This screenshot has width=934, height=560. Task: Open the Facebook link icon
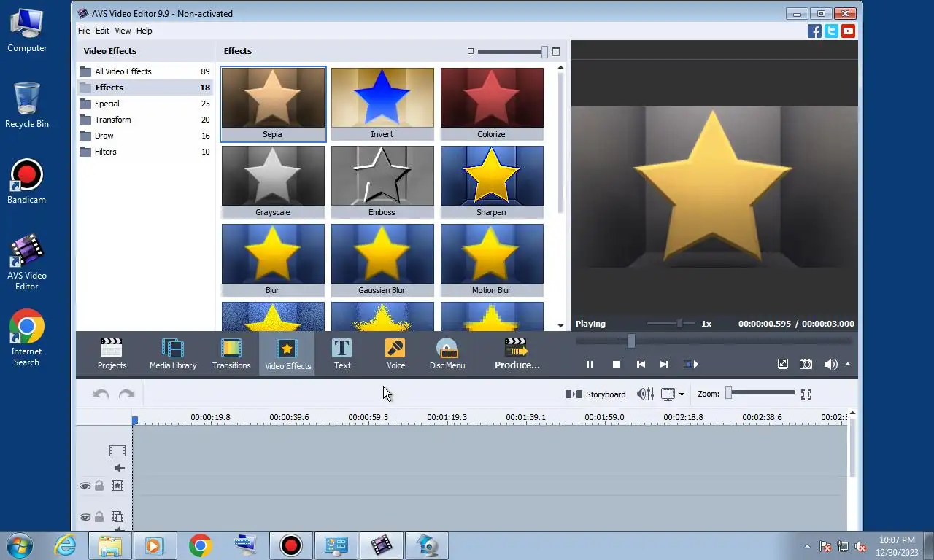814,31
